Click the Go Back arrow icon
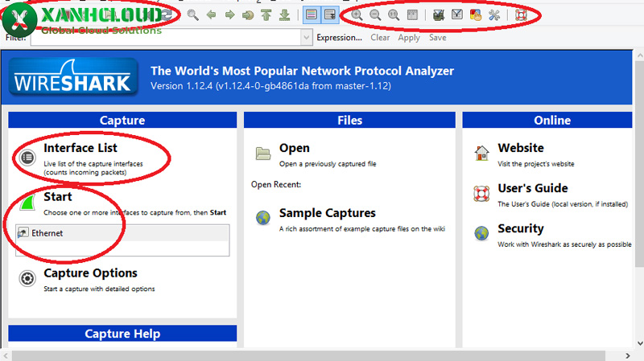 212,14
